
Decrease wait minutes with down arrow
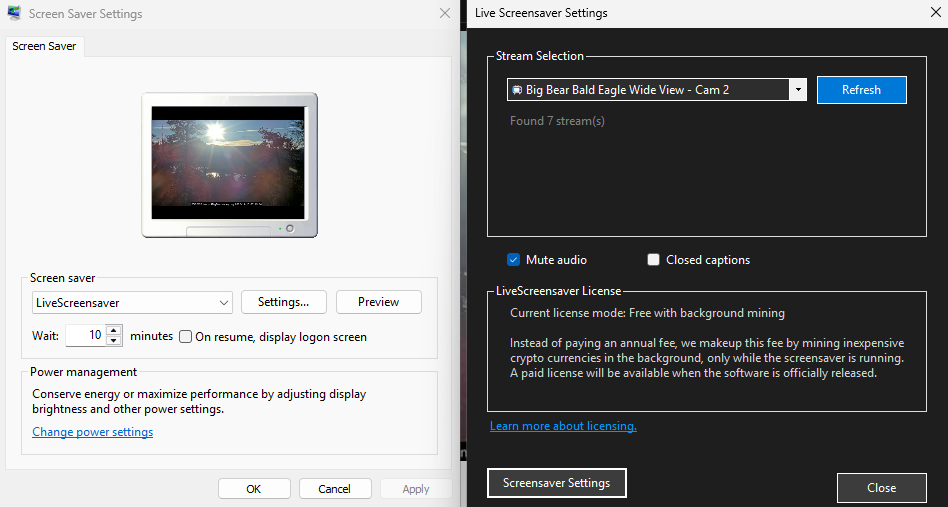click(114, 341)
